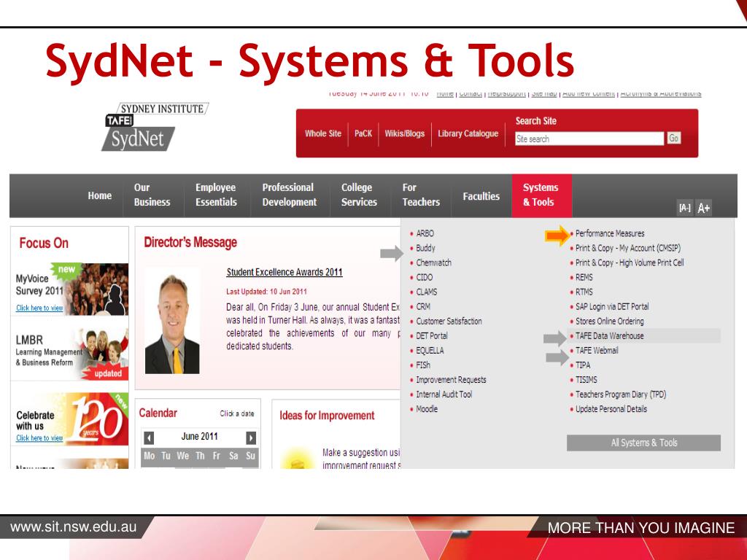
Task: Select Library Catalogue search scope
Action: click(468, 134)
